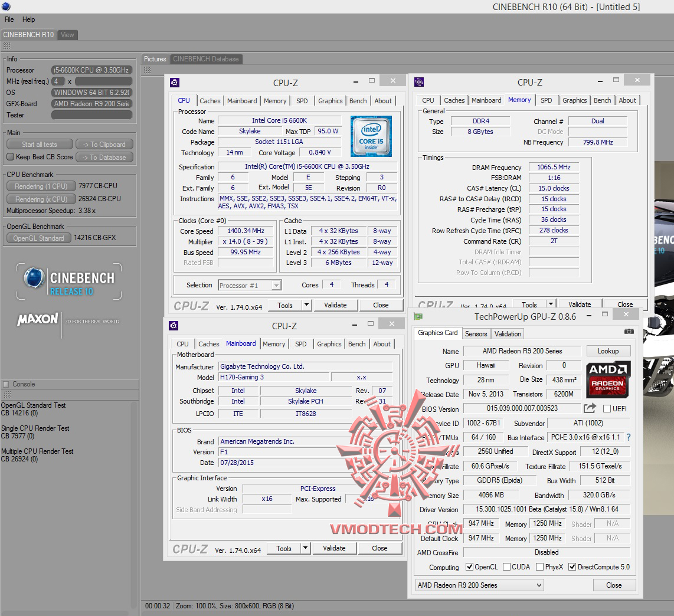Open Tools dropdown arrow in CPU tab window
Viewport: 674px width, 616px height.
click(306, 305)
